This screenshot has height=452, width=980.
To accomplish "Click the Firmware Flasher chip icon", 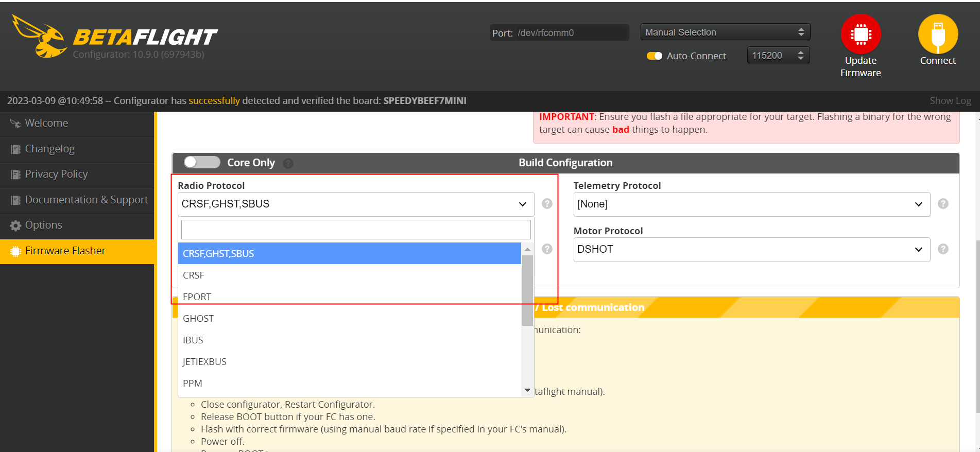I will [x=15, y=251].
